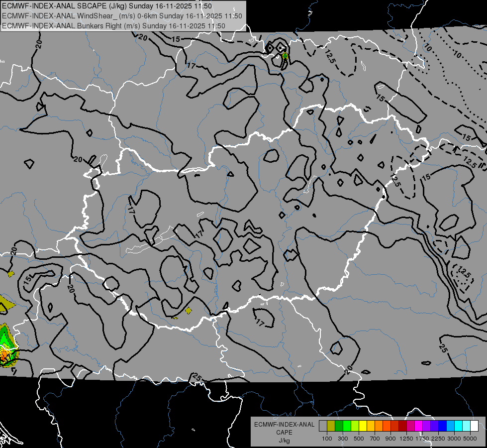487x448 pixels.
Task: Pick the dark red legend swatch
Action: pos(403,426)
